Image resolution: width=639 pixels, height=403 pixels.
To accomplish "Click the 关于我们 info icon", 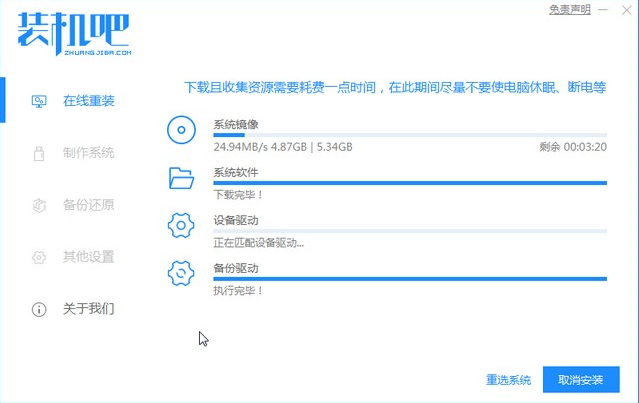I will tap(39, 309).
